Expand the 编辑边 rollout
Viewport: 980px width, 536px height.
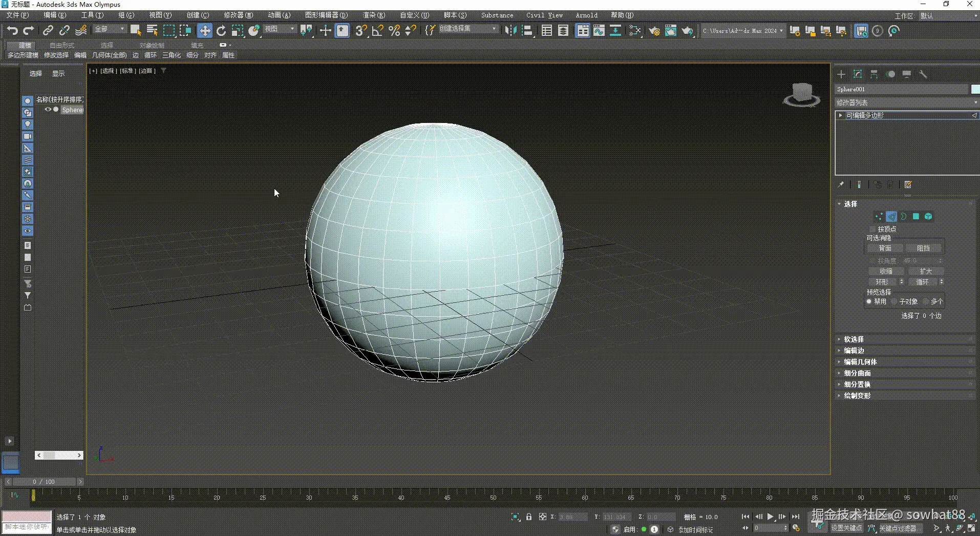pos(854,351)
